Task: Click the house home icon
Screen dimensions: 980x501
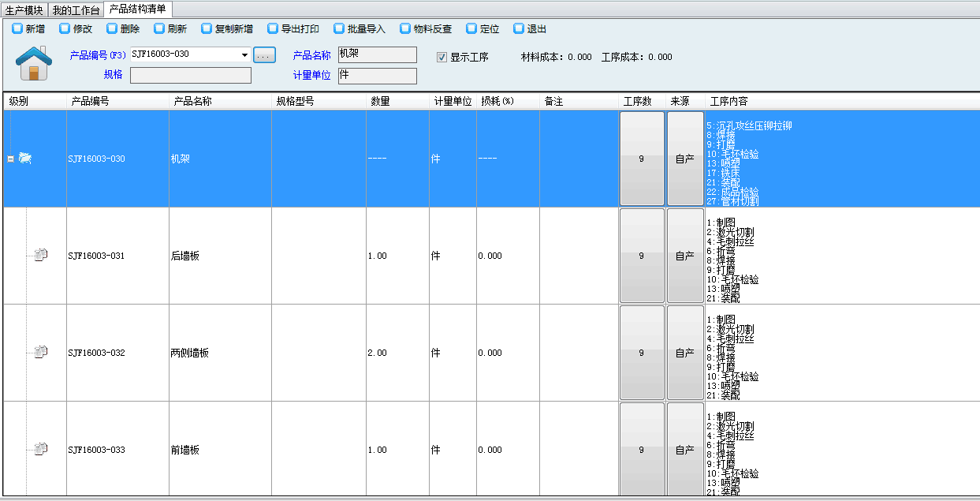Action: pyautogui.click(x=34, y=63)
